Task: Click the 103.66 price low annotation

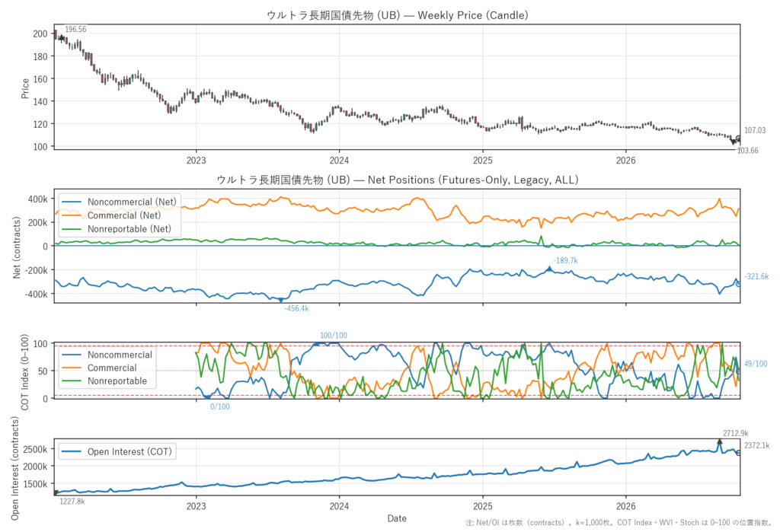Action: coord(748,151)
